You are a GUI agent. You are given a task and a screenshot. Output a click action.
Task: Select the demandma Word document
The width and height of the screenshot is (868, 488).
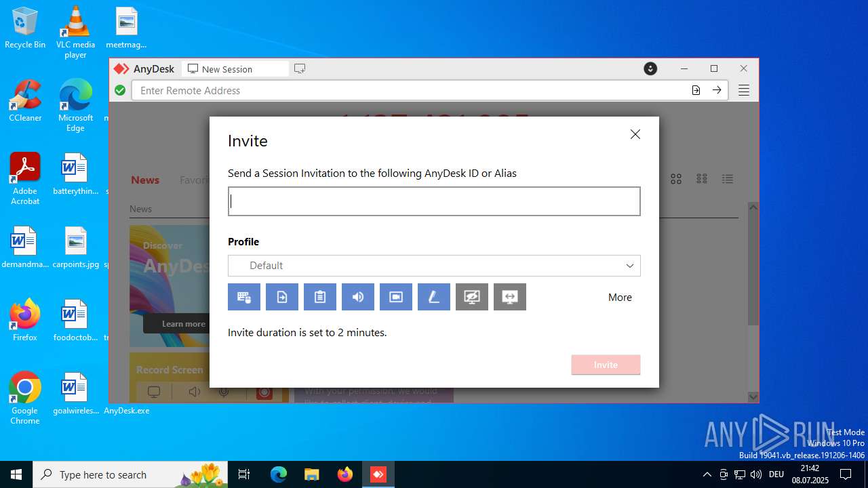25,247
